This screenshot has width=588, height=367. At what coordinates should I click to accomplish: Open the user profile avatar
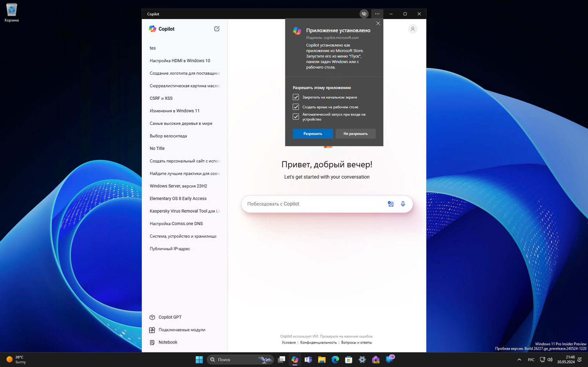point(412,29)
